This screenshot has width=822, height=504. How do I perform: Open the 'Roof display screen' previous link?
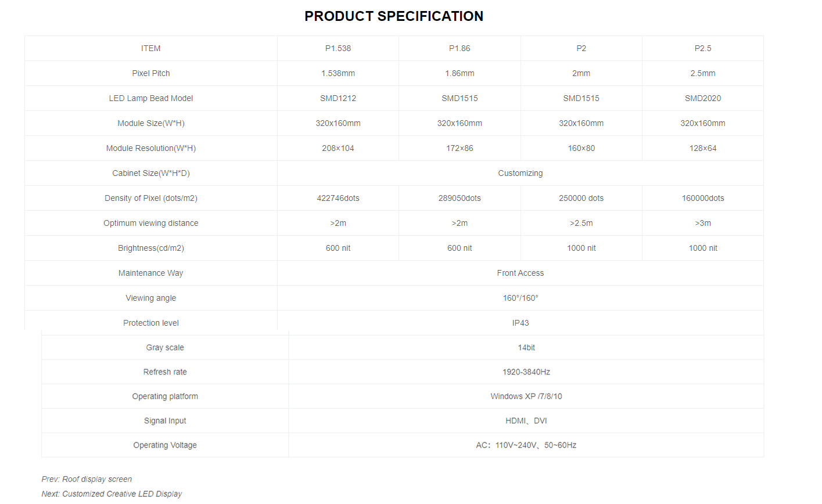tap(97, 479)
